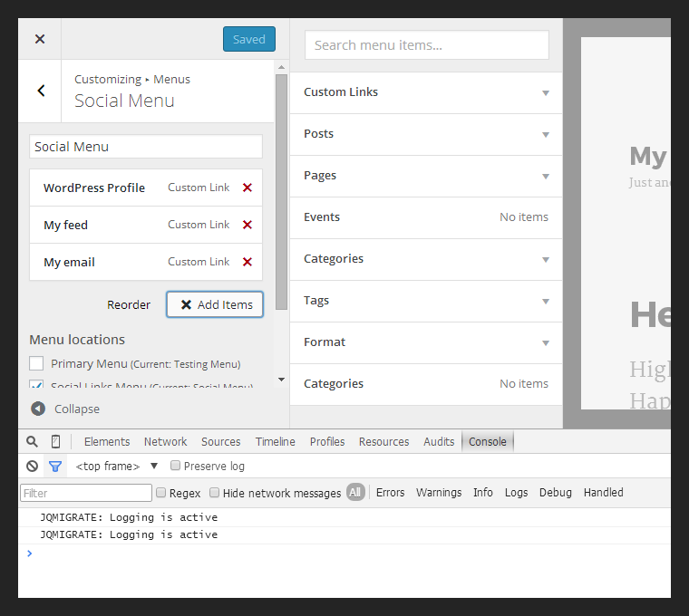The image size is (689, 616).
Task: Check the Primary Menu location checkbox
Action: click(36, 363)
